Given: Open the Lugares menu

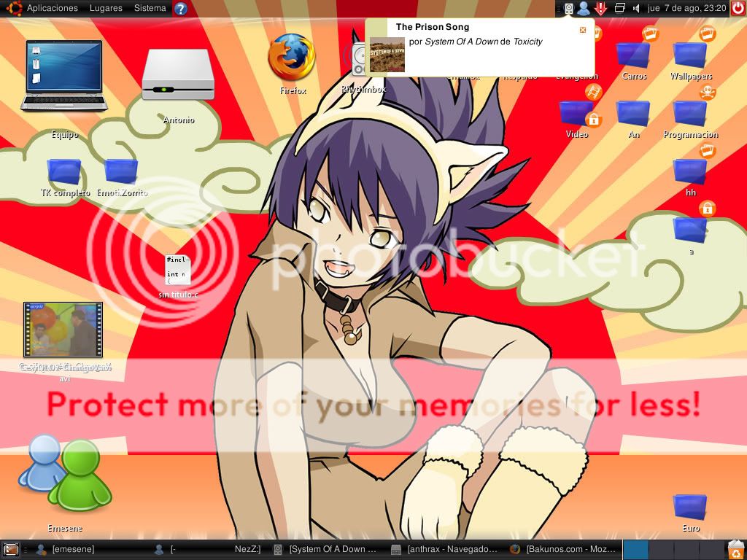Looking at the screenshot, I should point(106,9).
